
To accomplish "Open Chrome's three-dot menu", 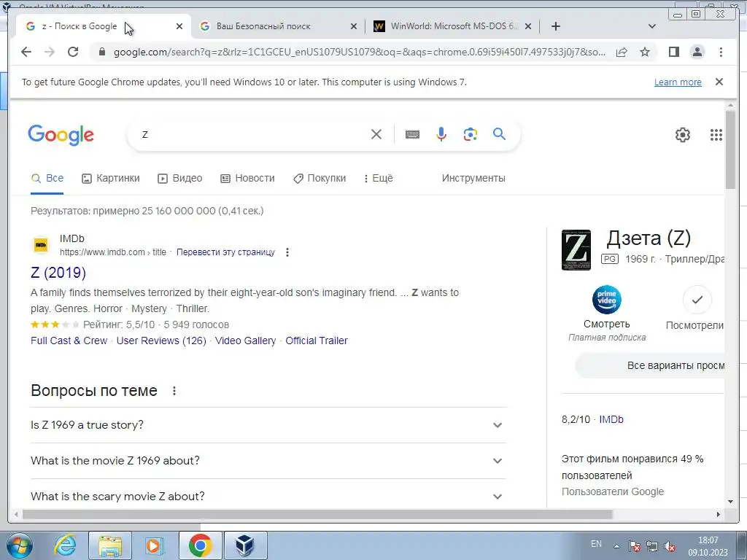I will (x=721, y=52).
